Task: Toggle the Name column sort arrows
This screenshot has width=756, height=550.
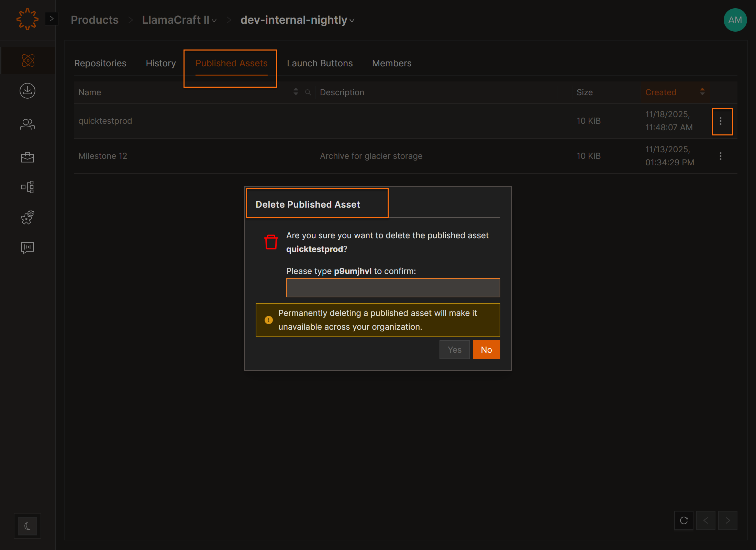Action: click(x=296, y=92)
